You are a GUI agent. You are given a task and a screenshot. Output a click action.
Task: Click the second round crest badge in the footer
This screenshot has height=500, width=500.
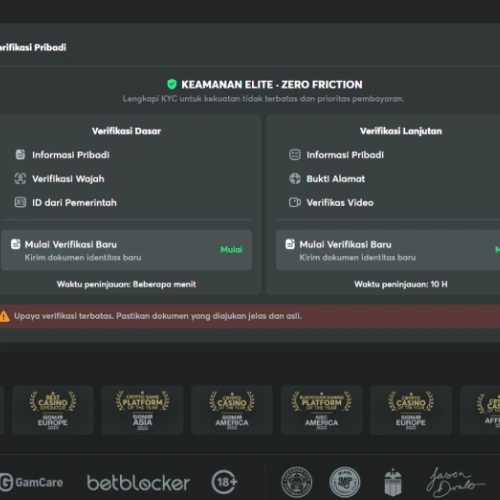pos(345,482)
